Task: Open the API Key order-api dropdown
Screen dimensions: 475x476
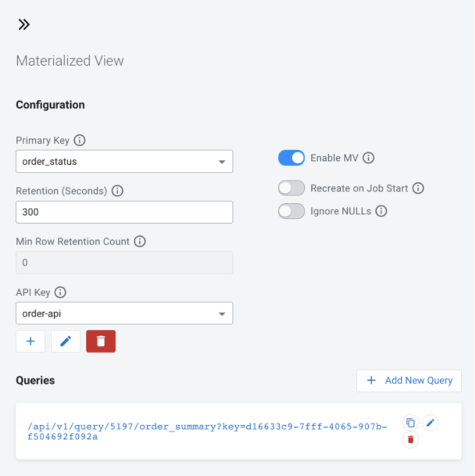Action: (x=124, y=313)
